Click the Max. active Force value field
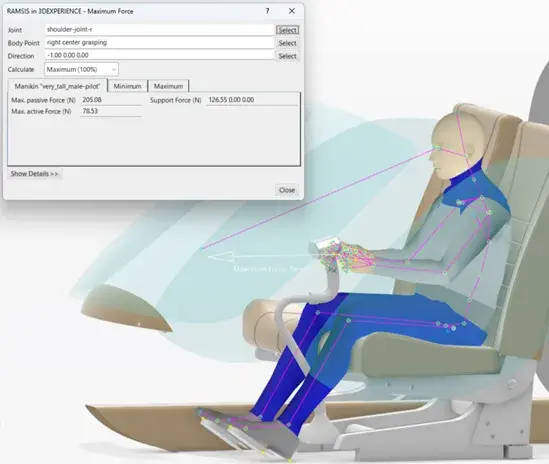This screenshot has height=464, width=549. 111,111
